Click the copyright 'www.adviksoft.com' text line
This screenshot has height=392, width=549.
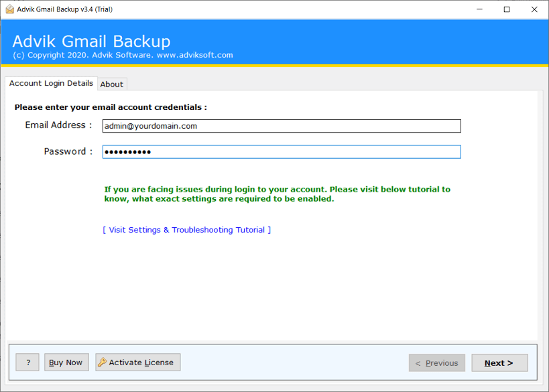pyautogui.click(x=123, y=55)
